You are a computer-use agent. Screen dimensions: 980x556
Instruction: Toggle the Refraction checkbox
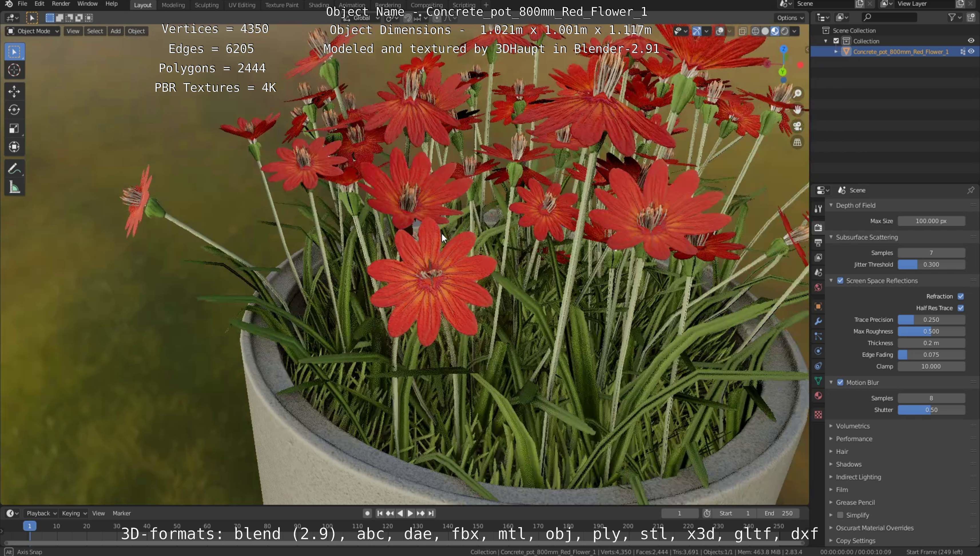961,296
